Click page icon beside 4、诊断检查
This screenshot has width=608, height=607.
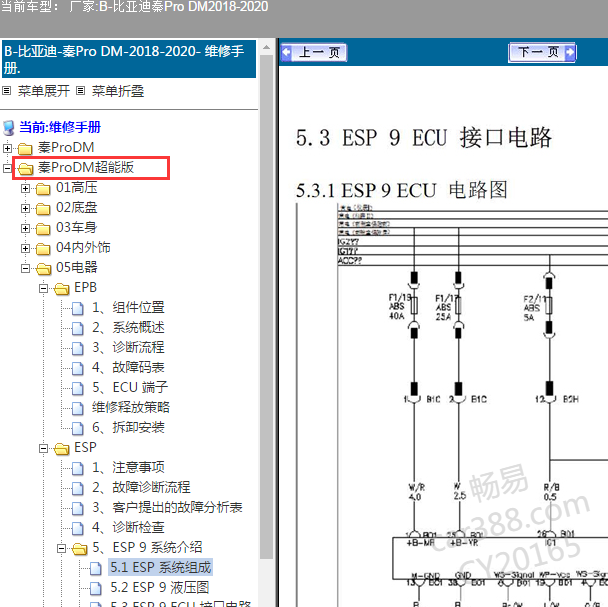[78, 529]
